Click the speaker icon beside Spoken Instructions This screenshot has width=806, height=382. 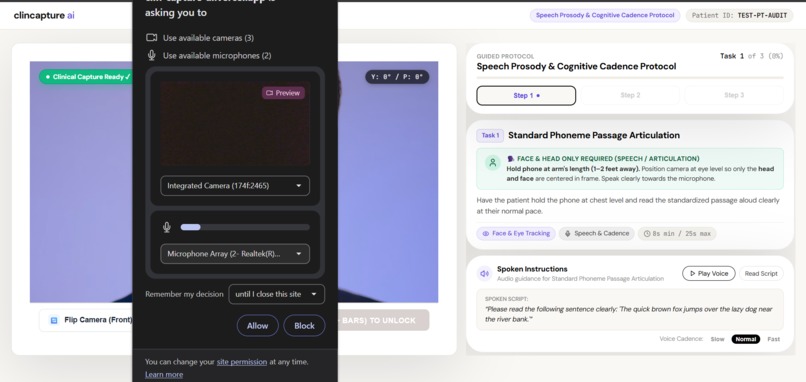(484, 274)
